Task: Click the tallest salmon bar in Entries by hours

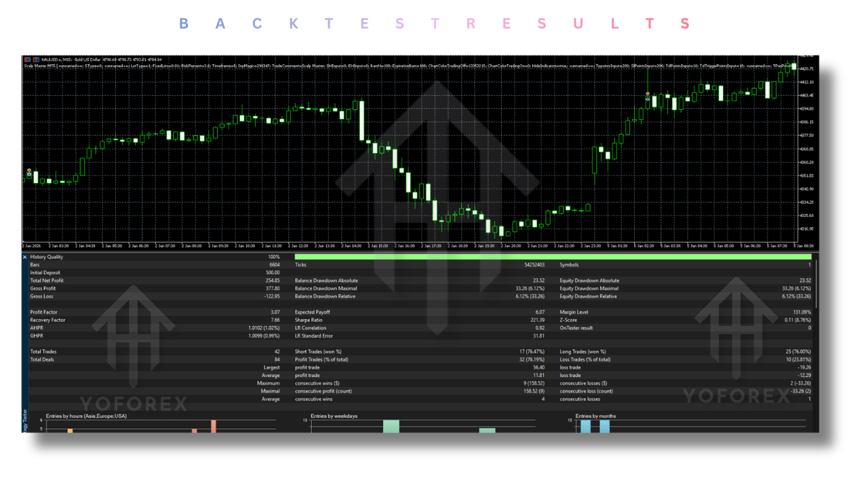Action: (214, 426)
